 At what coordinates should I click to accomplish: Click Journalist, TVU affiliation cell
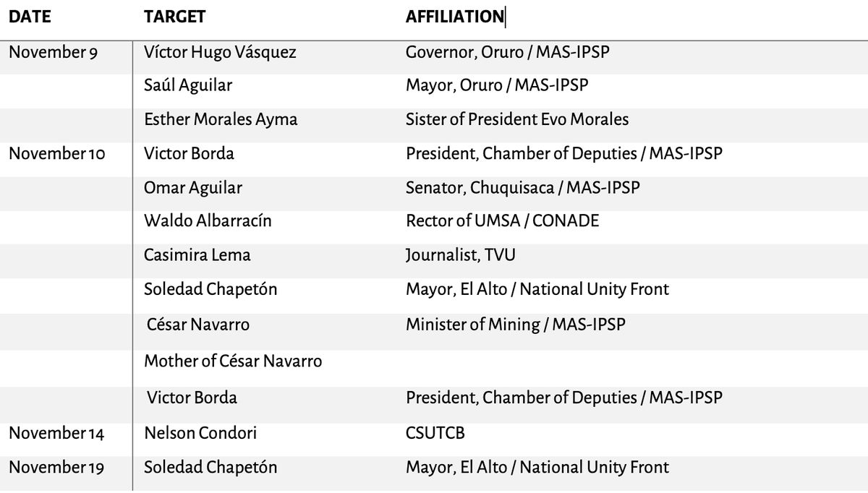click(461, 255)
